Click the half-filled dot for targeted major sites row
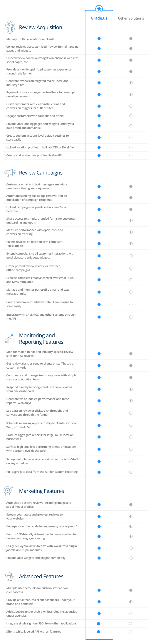Viewport: 148px width, 644px height. (131, 83)
